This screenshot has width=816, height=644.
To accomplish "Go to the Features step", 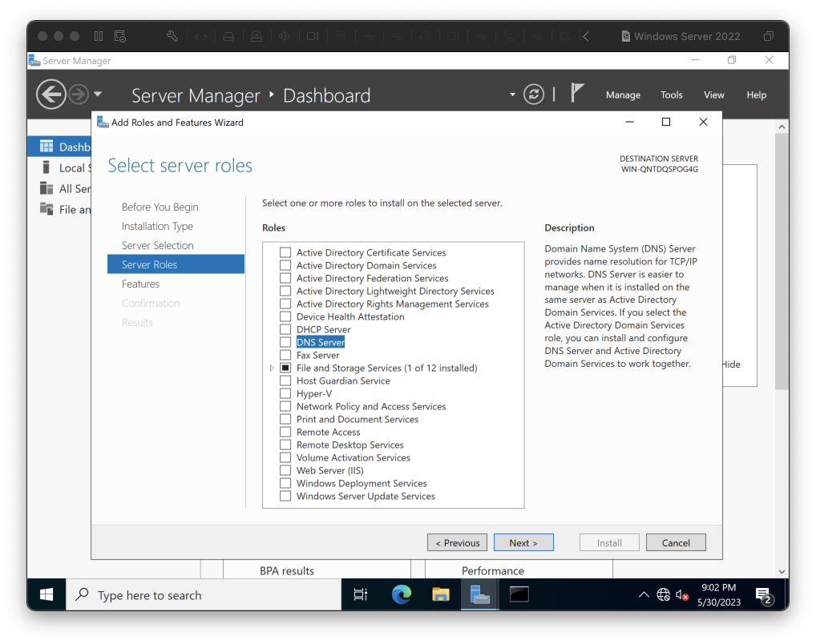I will 140,284.
